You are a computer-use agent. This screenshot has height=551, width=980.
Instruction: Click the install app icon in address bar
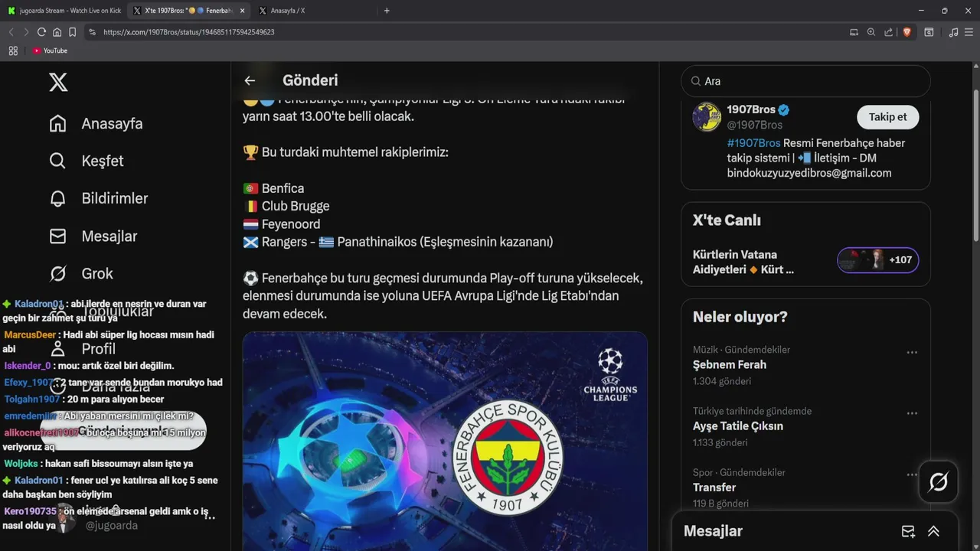854,32
